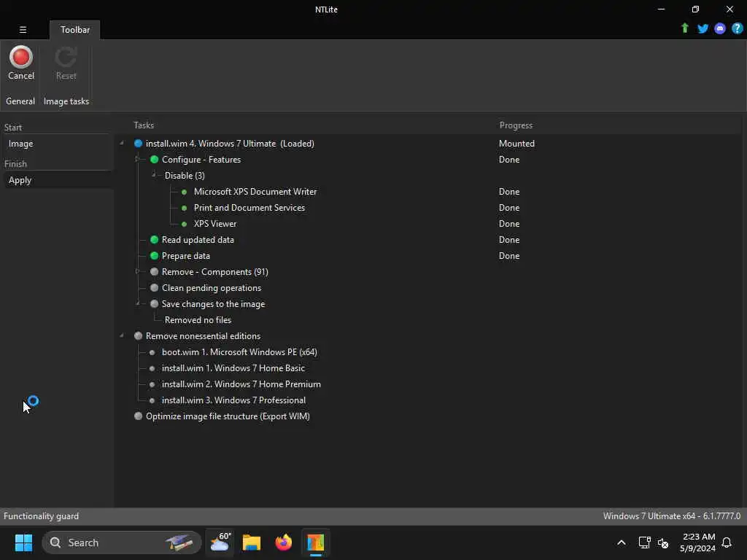Viewport: 747px width, 560px height.
Task: Collapse the install.wim 4 tree node
Action: [x=122, y=144]
